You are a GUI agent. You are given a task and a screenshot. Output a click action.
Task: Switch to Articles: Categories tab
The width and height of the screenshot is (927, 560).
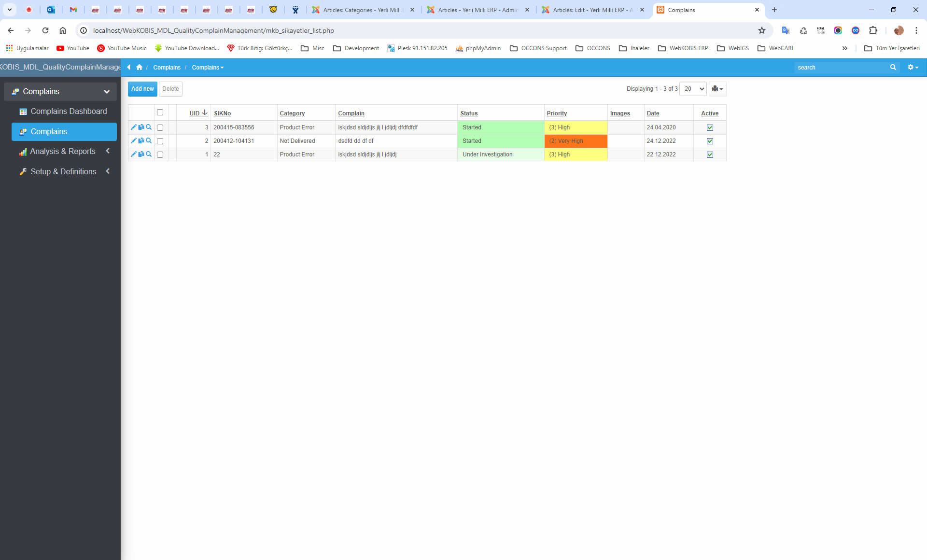pos(363,10)
